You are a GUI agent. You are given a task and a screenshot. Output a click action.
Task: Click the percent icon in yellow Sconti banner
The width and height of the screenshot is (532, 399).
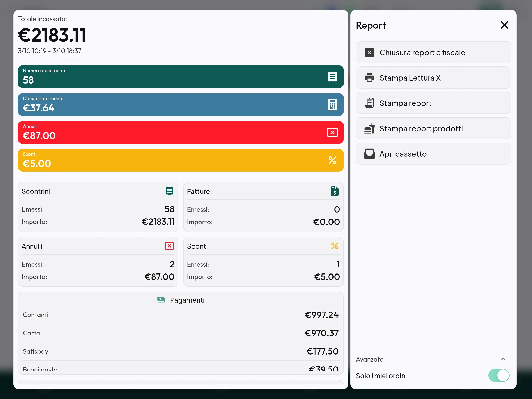pyautogui.click(x=332, y=160)
